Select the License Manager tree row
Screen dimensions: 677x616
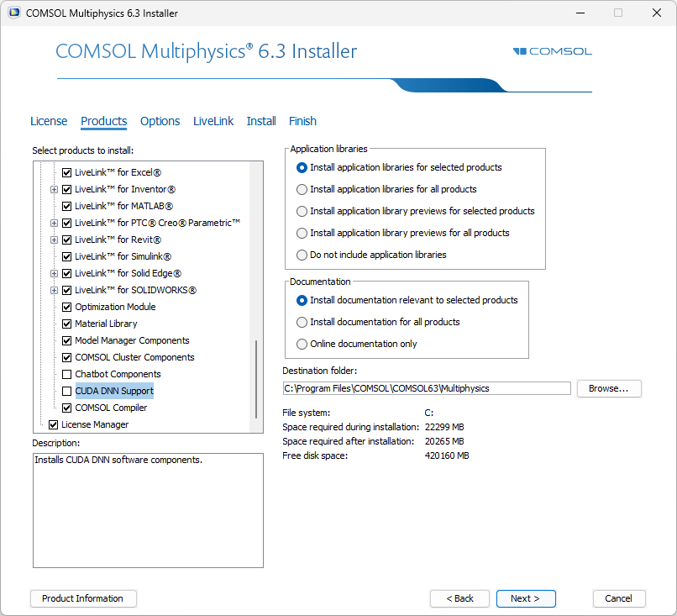(x=95, y=425)
